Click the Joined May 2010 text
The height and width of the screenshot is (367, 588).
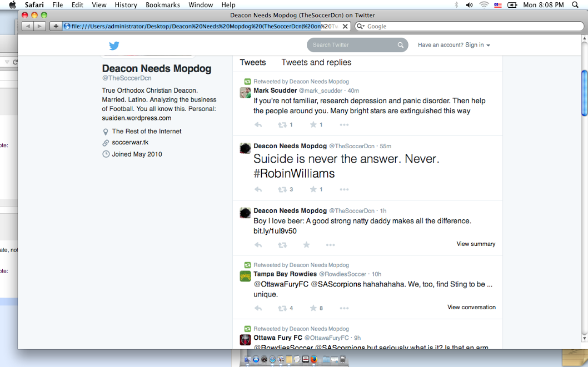137,154
